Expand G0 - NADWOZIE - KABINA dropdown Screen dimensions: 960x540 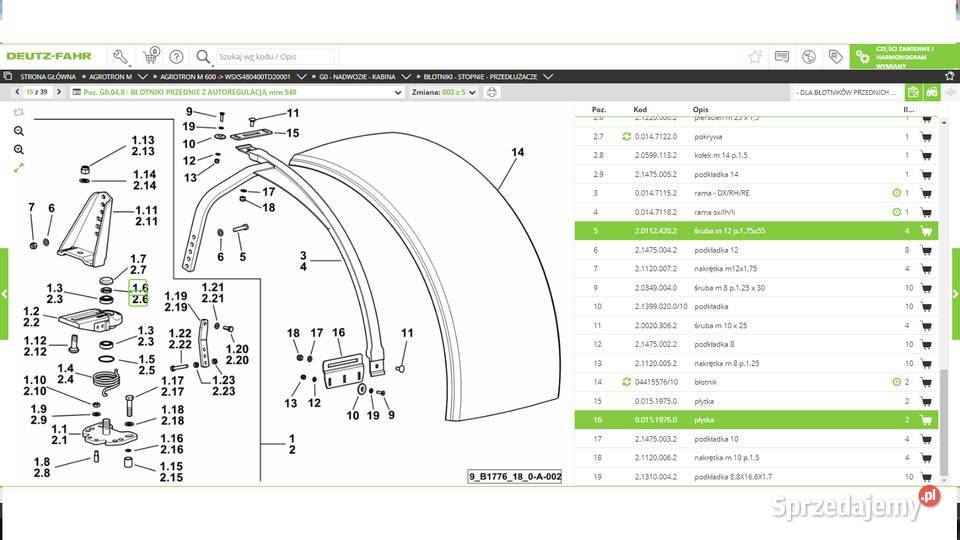[x=405, y=77]
